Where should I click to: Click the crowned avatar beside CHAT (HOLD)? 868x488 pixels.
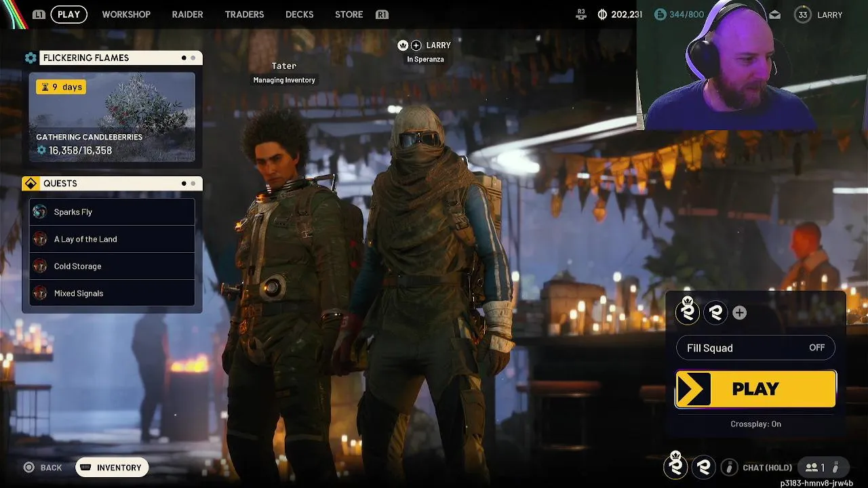(x=675, y=466)
